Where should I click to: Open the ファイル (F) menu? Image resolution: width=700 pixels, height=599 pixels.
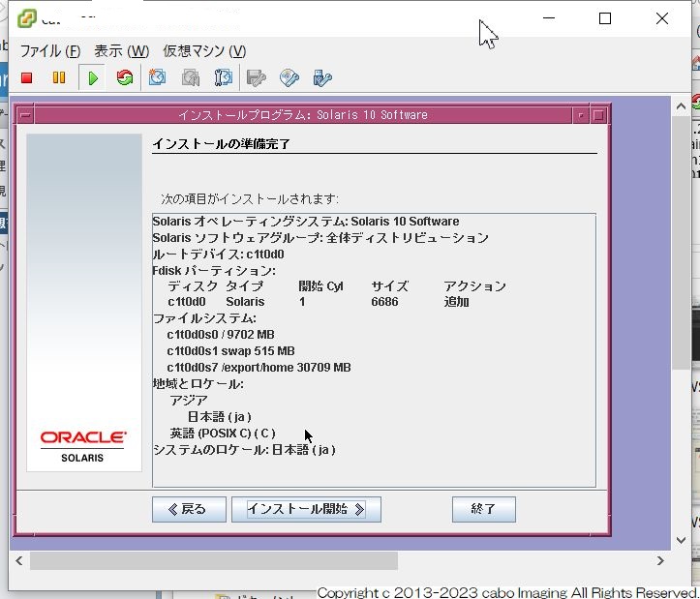click(50, 51)
